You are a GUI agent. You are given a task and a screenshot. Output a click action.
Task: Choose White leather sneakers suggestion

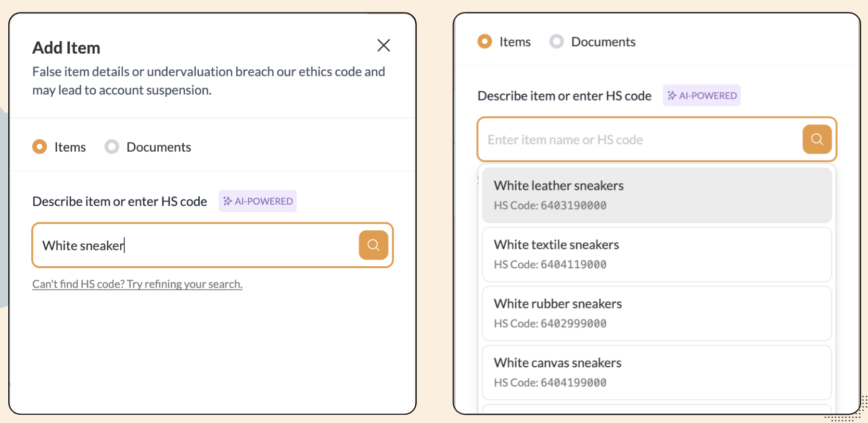(x=657, y=195)
